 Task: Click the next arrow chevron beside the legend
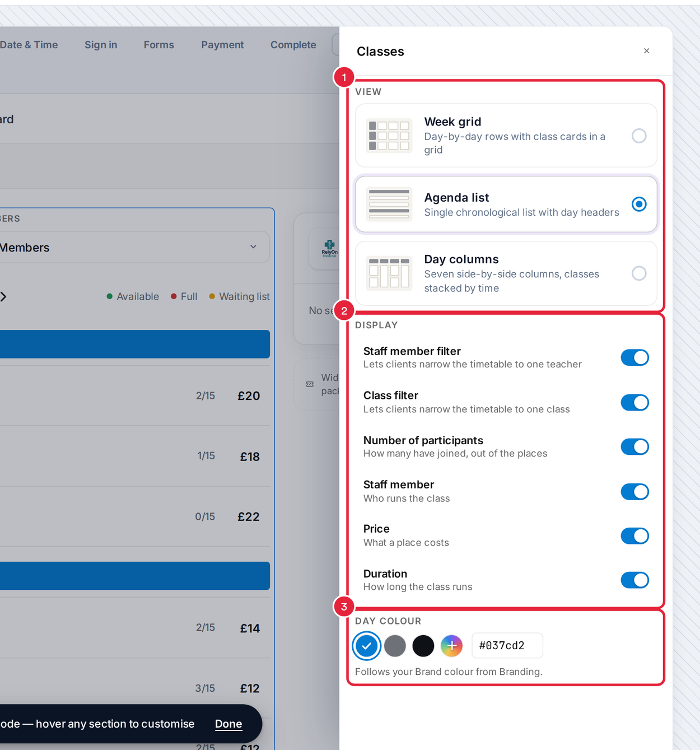(x=3, y=296)
